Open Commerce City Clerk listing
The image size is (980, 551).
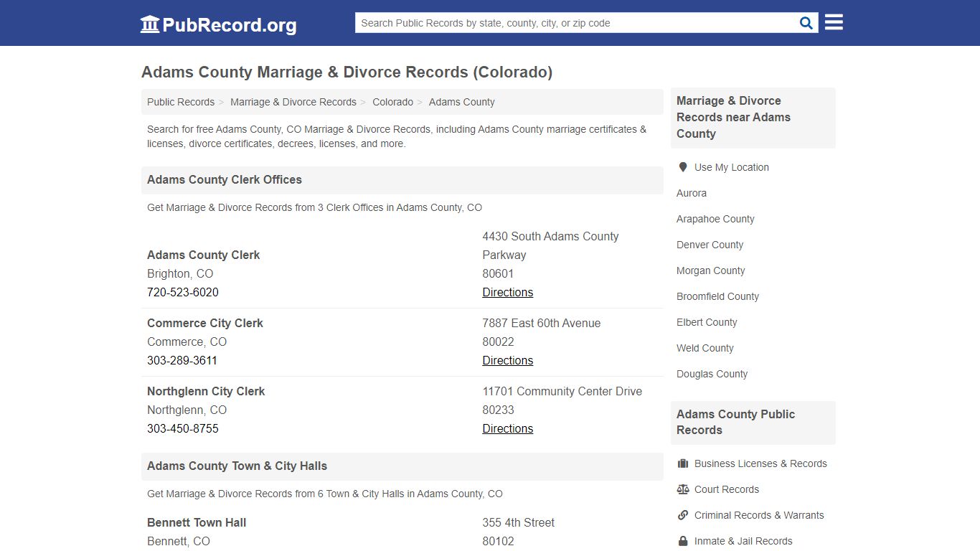pos(205,323)
